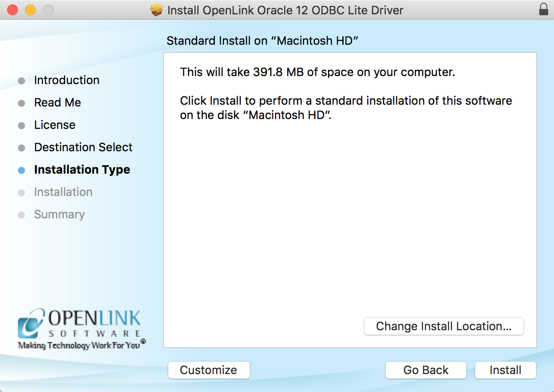
Task: Select the Read Me step
Action: 57,102
